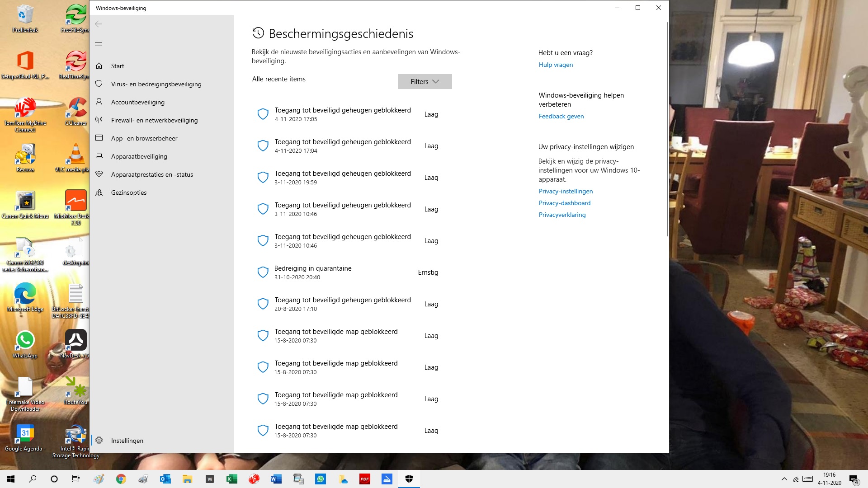Screen dimensions: 868x488
Task: Click the Accountbeveiliging person icon
Action: pos(99,102)
